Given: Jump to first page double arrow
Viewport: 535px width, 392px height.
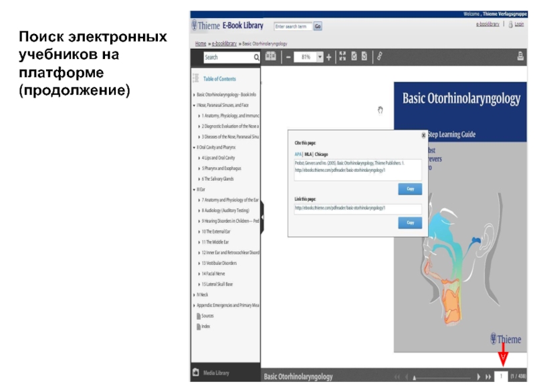Looking at the screenshot, I should point(397,377).
